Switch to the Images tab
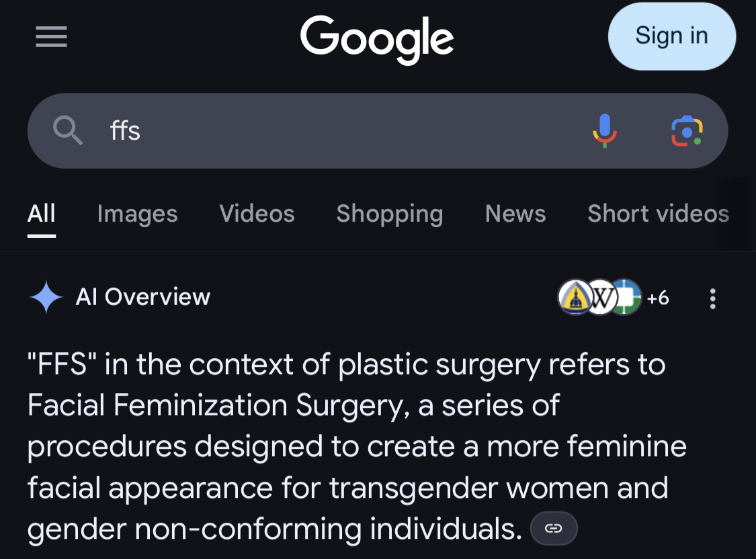756x559 pixels. pos(137,214)
